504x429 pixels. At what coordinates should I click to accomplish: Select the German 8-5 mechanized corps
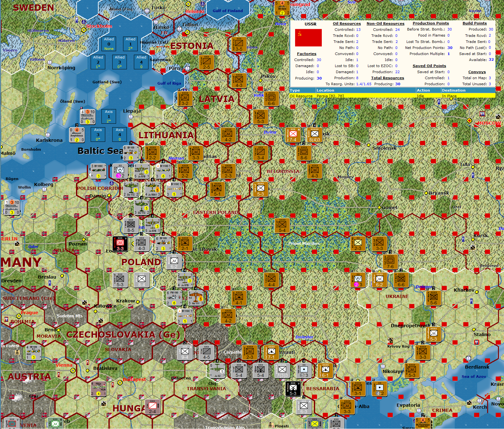tap(131, 225)
